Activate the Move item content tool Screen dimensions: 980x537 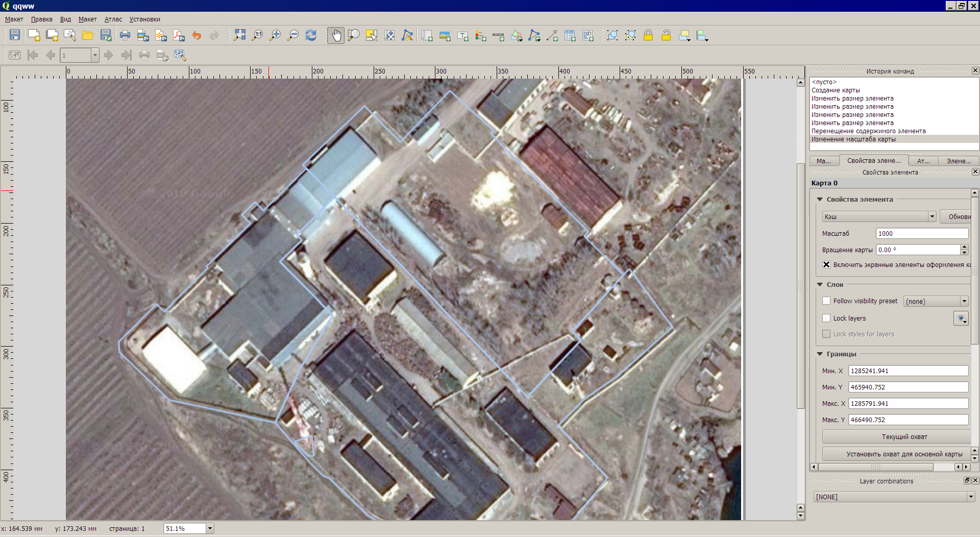point(389,35)
